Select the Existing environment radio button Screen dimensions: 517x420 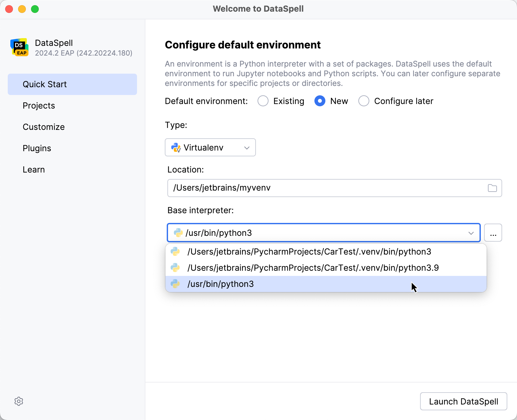[x=263, y=101]
